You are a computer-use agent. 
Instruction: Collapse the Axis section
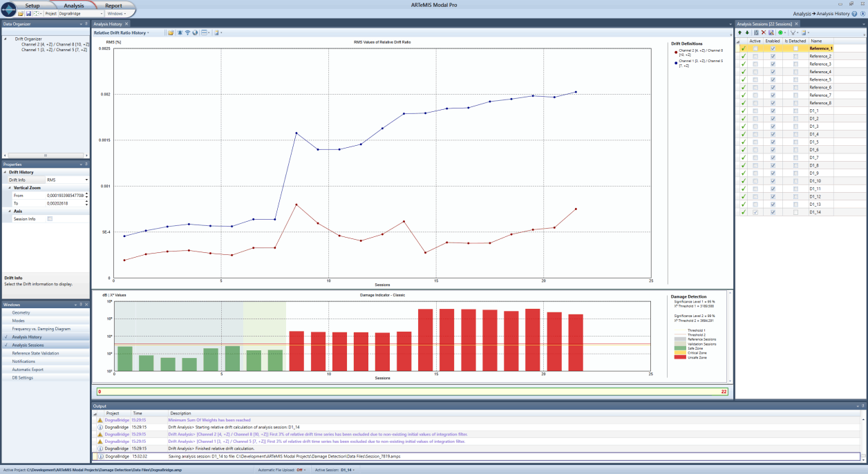point(10,211)
